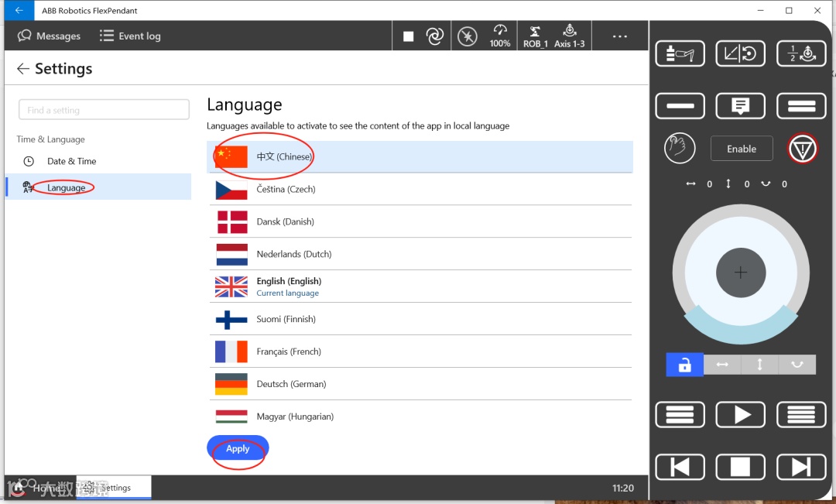Select Čeština (Czech) language

(x=420, y=190)
